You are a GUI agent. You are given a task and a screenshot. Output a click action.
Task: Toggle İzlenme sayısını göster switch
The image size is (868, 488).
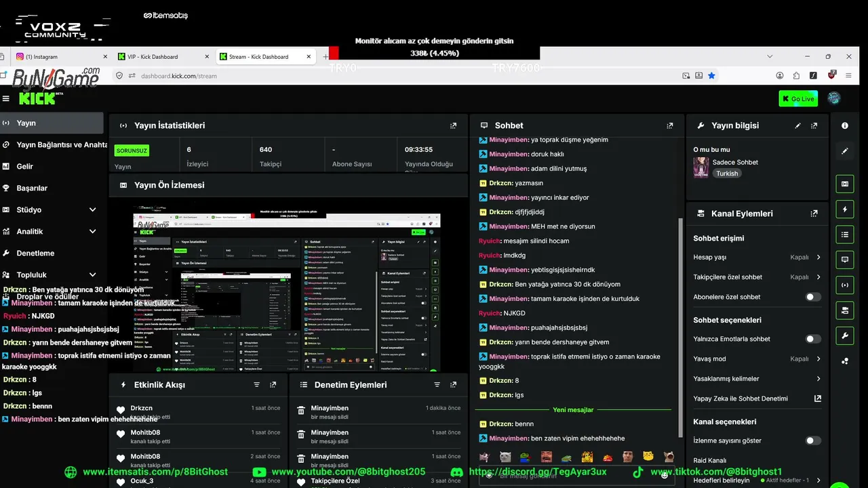pyautogui.click(x=813, y=441)
